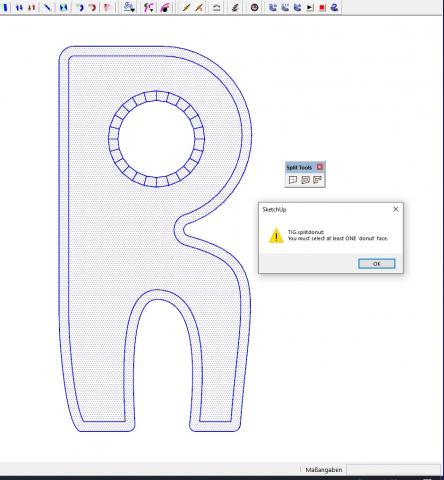
Task: Click the second yellow pencil icon
Action: (x=199, y=7)
